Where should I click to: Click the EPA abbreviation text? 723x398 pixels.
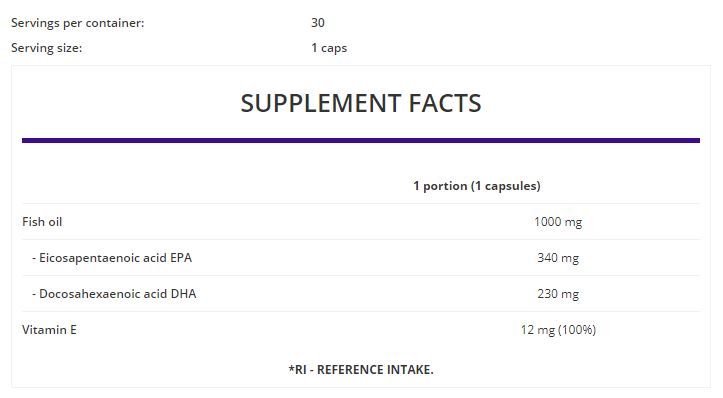click(181, 258)
